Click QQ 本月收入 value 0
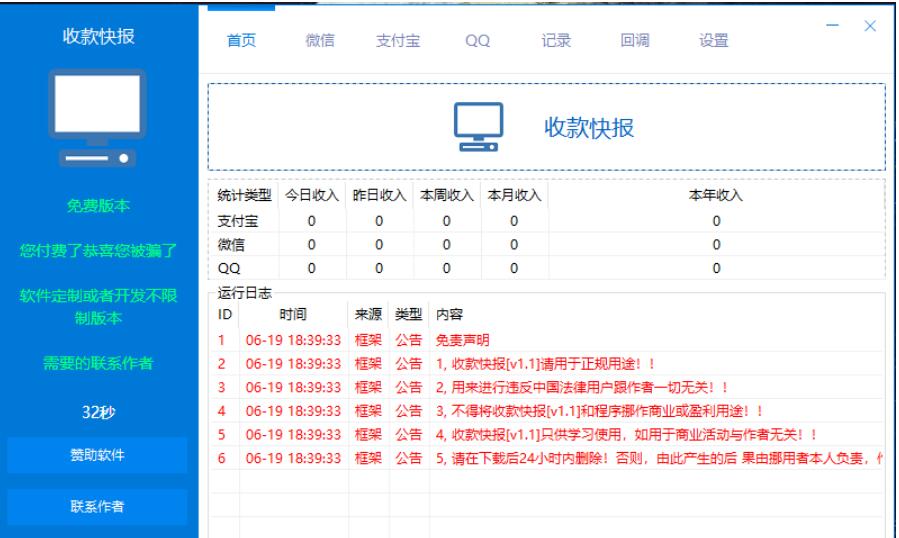 click(514, 268)
